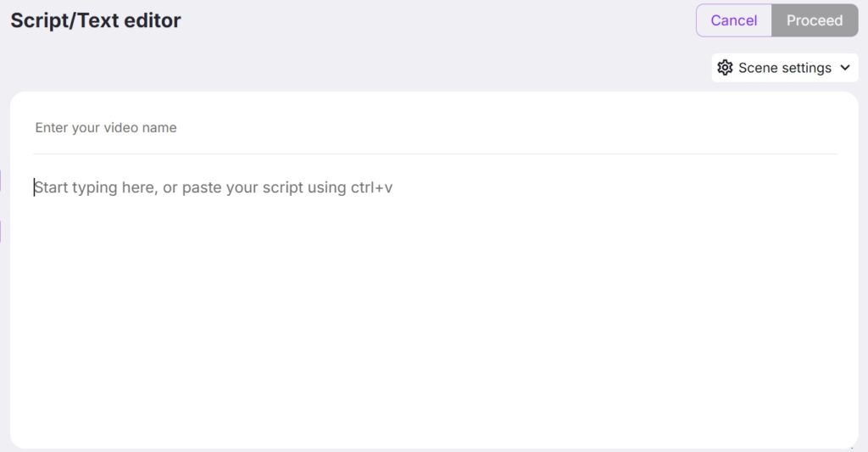The height and width of the screenshot is (452, 868).
Task: Click the lower purple tab on left edge
Action: (x=1, y=232)
